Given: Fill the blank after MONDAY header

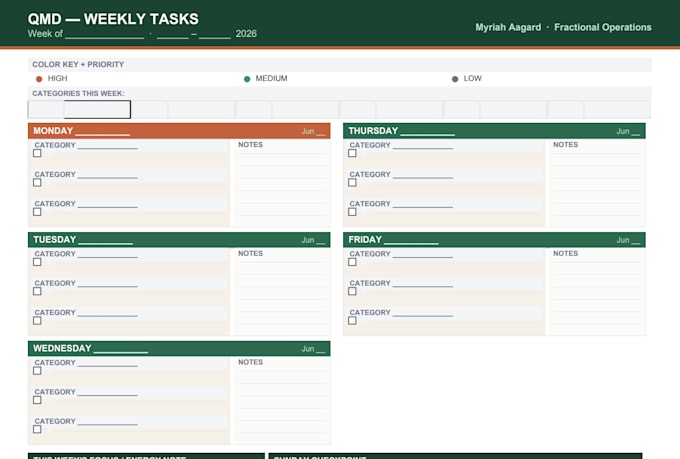Looking at the screenshot, I should (x=102, y=131).
